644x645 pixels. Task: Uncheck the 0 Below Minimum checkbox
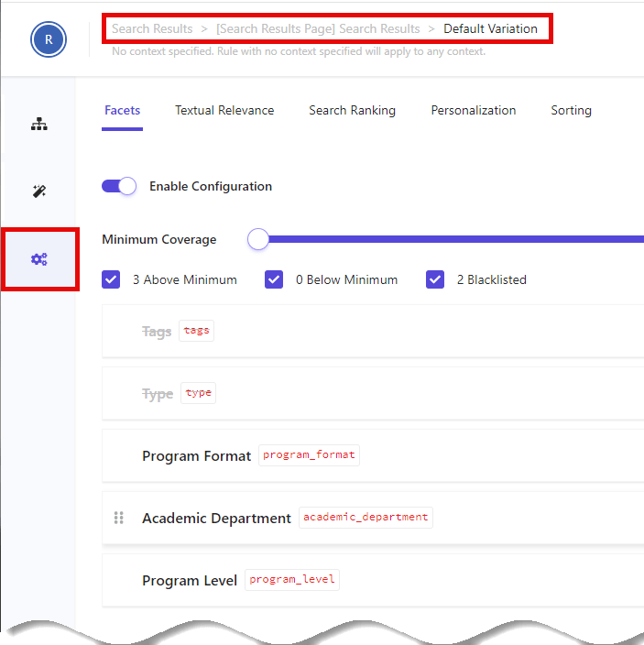tap(274, 279)
